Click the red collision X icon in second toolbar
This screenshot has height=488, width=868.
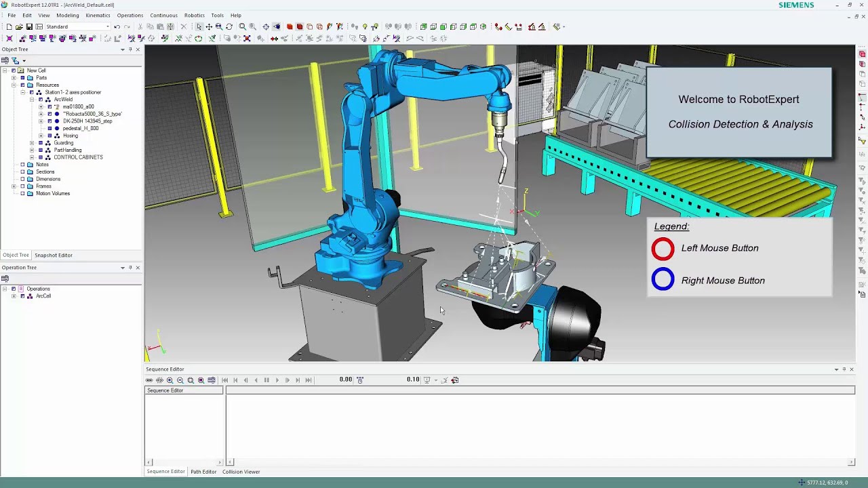click(247, 38)
